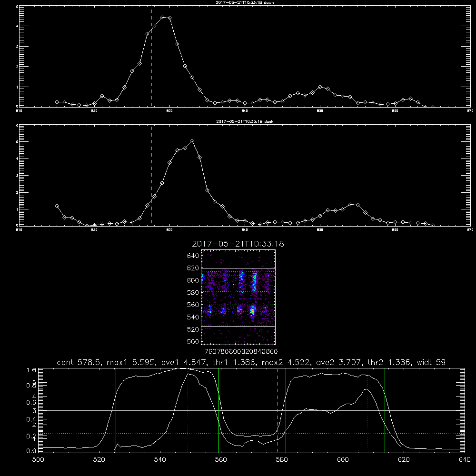The height and width of the screenshot is (476, 476).
Task: Click the solid green line near 614 in bottom plot
Action: tap(385, 410)
